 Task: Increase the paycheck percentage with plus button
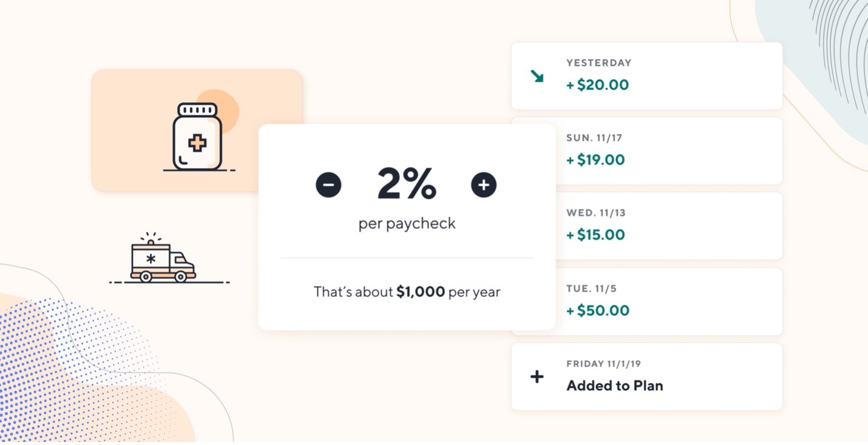[x=484, y=185]
